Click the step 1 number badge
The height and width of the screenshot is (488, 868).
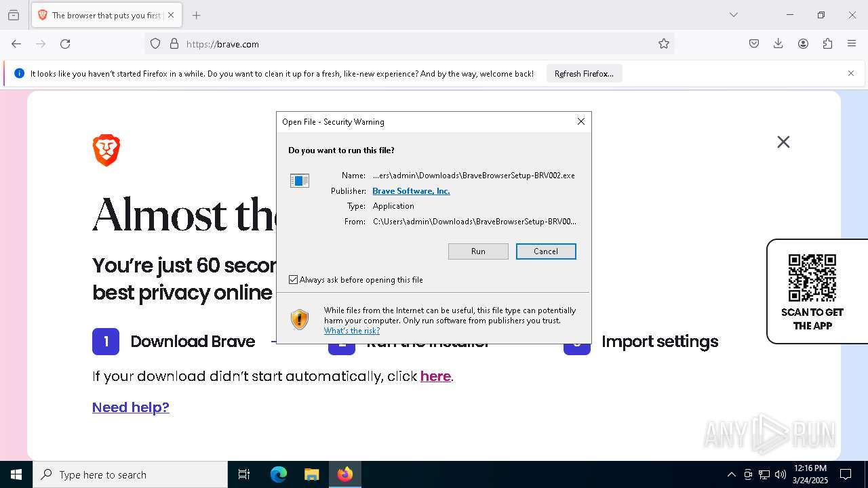[106, 342]
